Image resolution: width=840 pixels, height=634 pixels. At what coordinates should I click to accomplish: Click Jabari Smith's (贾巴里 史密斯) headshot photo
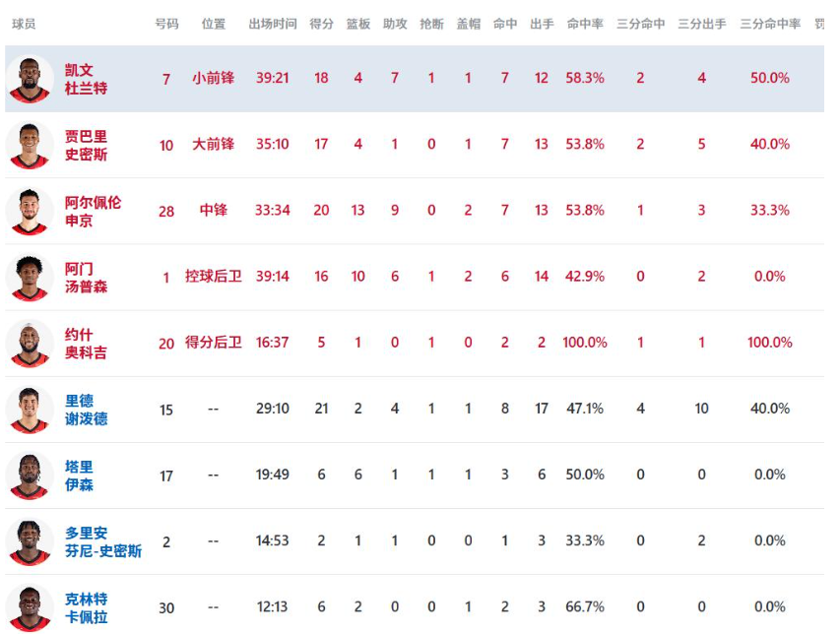click(30, 145)
